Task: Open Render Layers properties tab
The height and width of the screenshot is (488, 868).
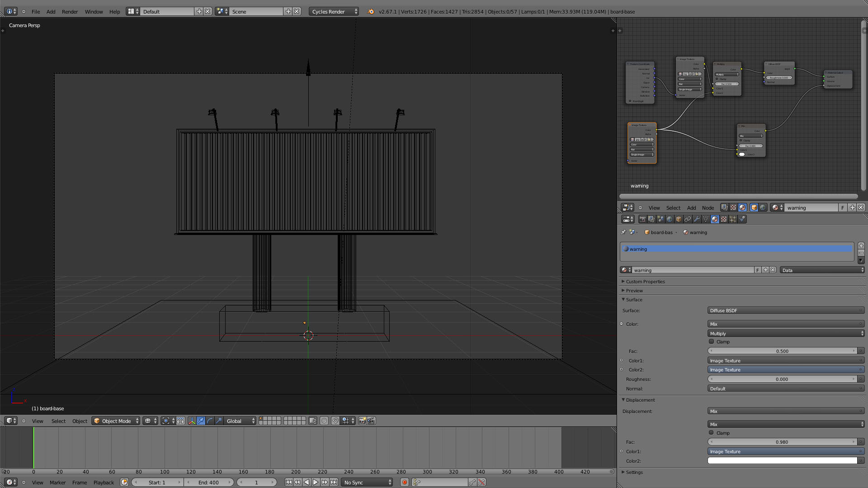Action: click(651, 219)
